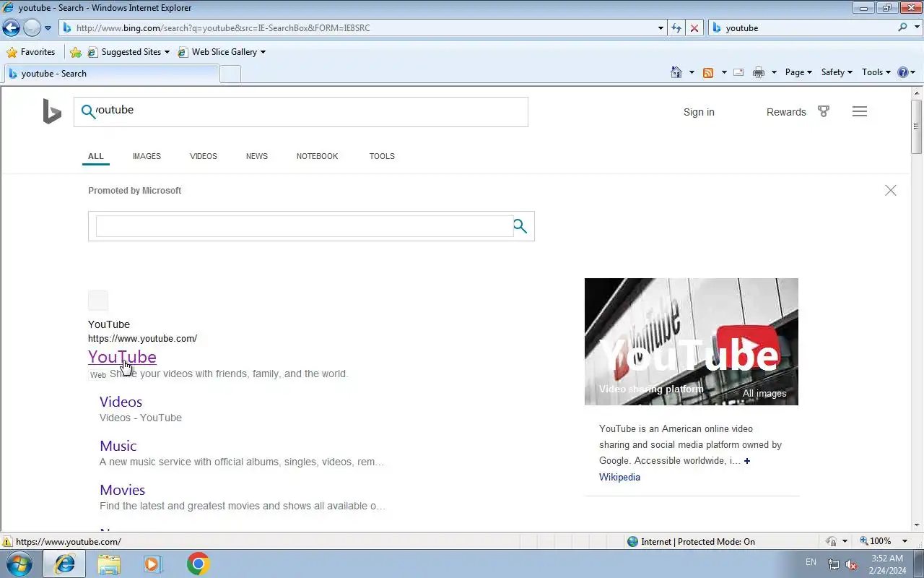Open the Safety menu

[837, 72]
